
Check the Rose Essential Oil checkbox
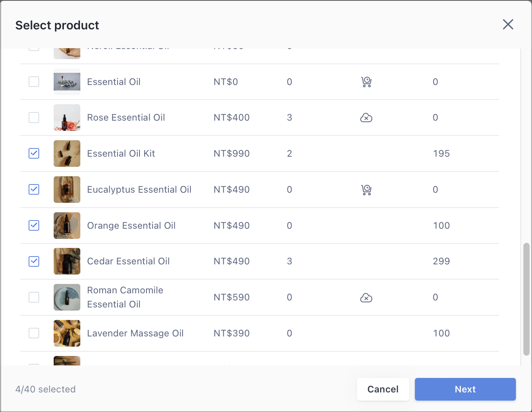tap(34, 117)
